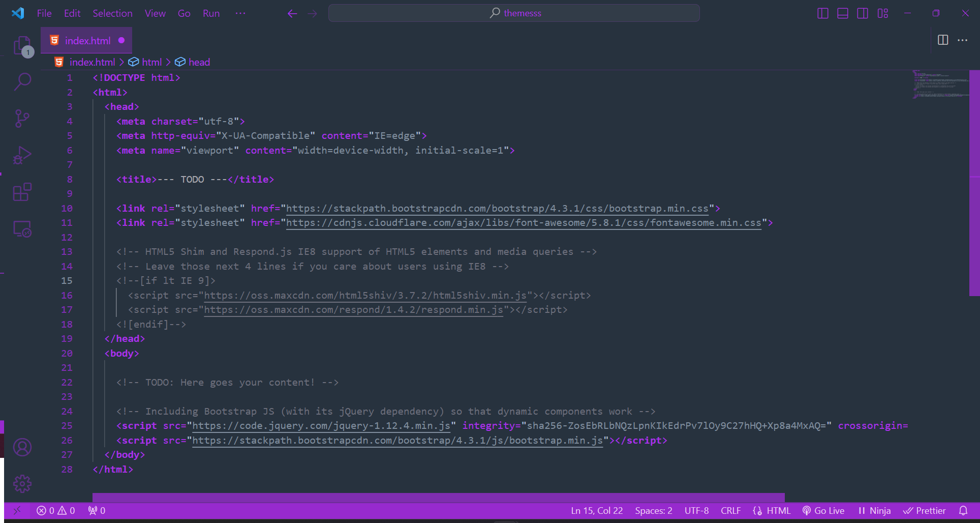Image resolution: width=980 pixels, height=523 pixels.
Task: Click the DOCTYPE declaration on line 1
Action: coord(136,78)
